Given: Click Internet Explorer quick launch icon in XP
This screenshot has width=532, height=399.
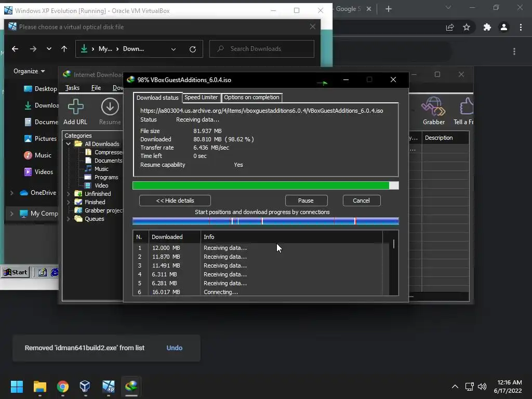Looking at the screenshot, I should [54, 272].
